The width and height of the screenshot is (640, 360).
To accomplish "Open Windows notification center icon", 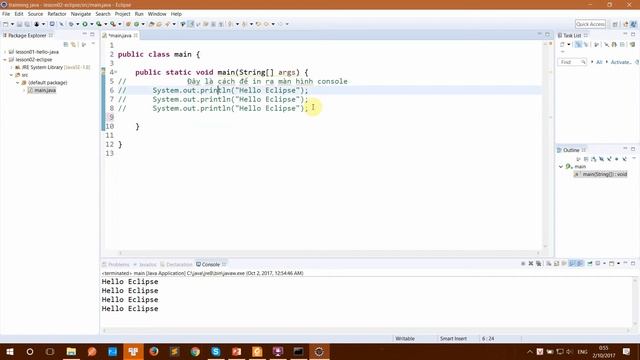I will pyautogui.click(x=627, y=351).
